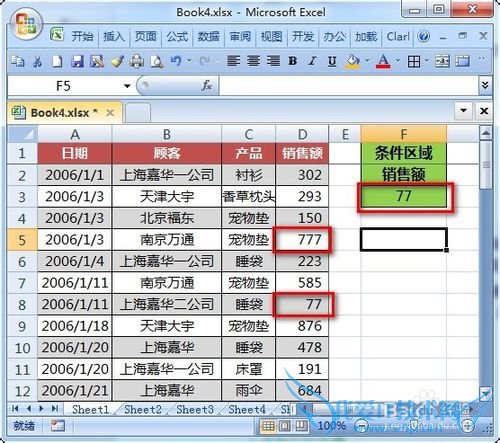
Task: Click the Cut scissors icon
Action: tap(37, 61)
